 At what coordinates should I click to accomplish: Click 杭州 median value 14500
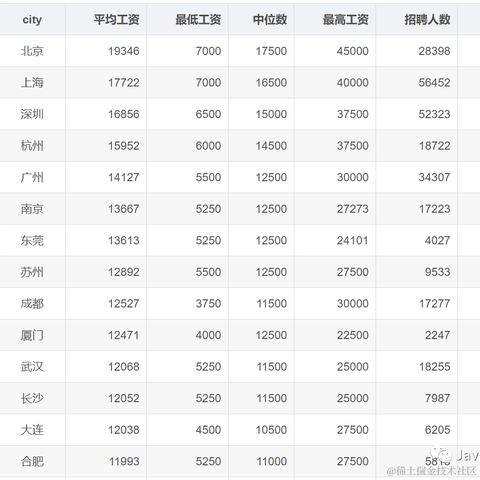271,146
